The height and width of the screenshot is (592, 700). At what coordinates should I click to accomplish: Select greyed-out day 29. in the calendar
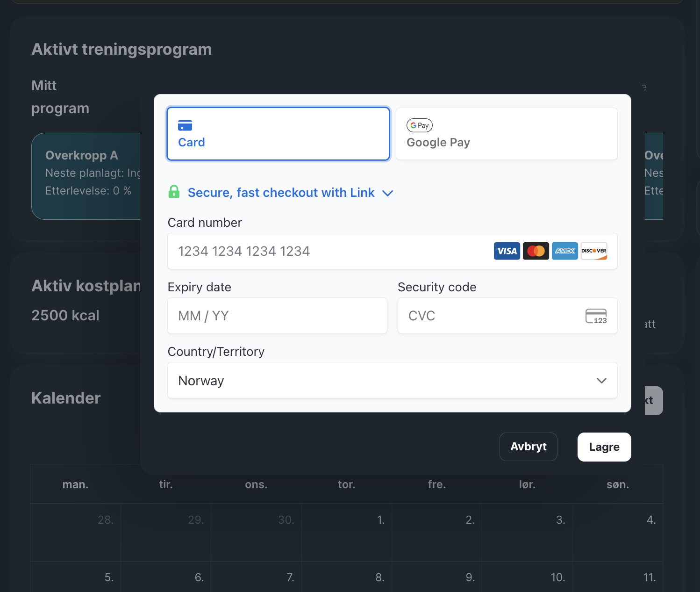[166, 533]
